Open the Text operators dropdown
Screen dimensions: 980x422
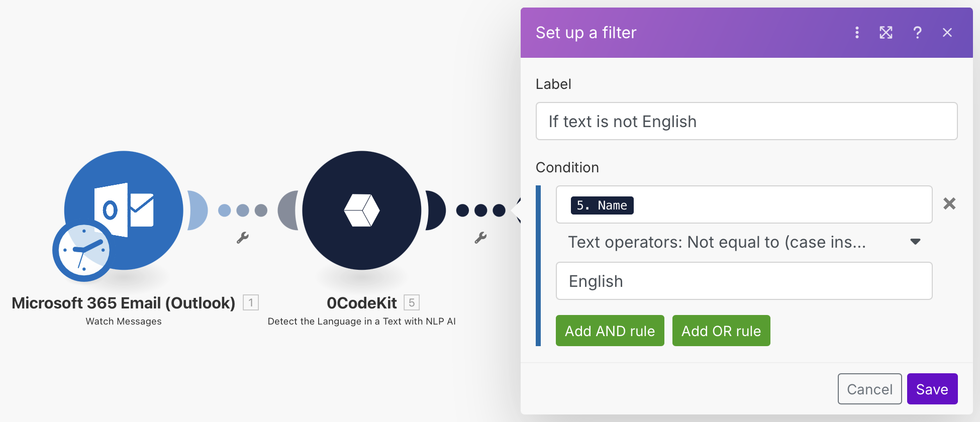pyautogui.click(x=744, y=242)
